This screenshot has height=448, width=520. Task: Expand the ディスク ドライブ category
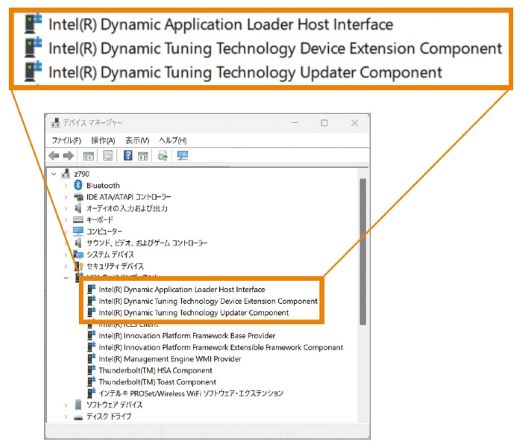66,417
